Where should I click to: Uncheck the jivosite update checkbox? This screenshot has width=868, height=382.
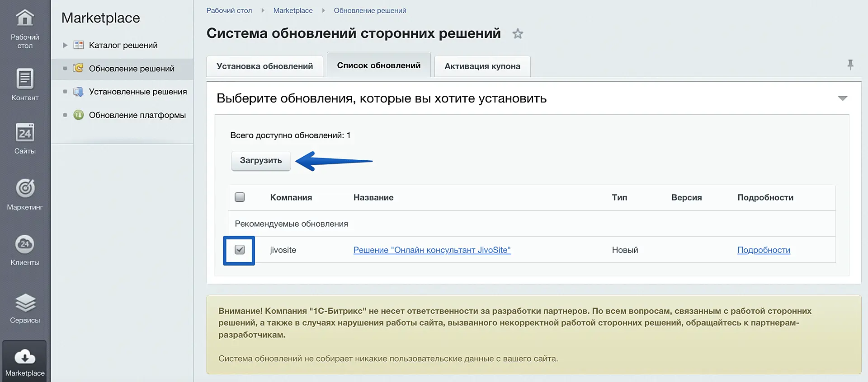coord(240,250)
